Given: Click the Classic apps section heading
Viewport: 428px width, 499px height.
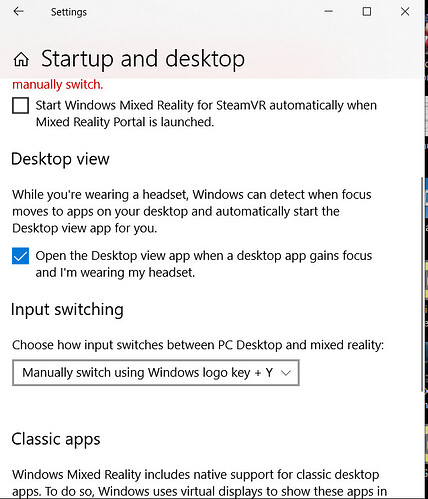Looking at the screenshot, I should tap(56, 439).
